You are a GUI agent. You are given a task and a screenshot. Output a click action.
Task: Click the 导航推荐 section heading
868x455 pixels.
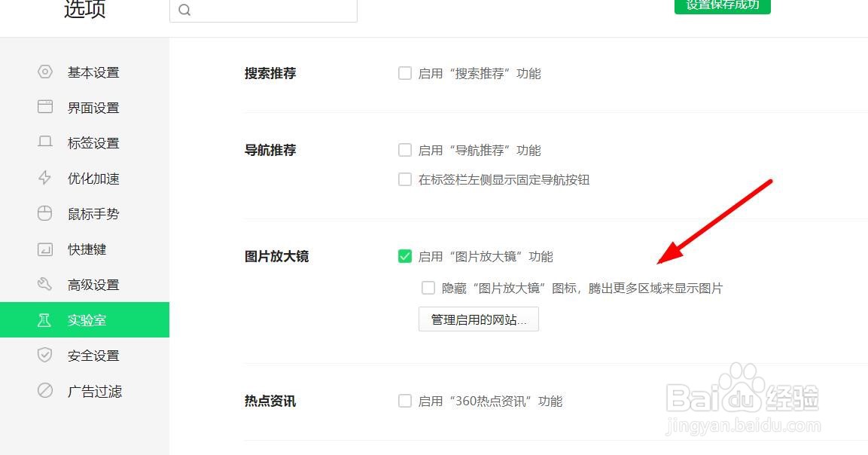[270, 150]
